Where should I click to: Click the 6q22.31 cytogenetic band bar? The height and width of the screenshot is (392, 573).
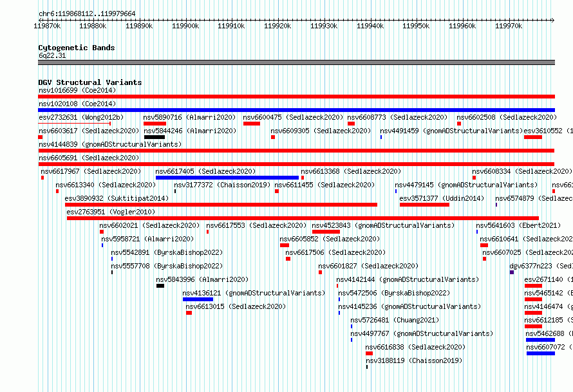[x=296, y=62]
